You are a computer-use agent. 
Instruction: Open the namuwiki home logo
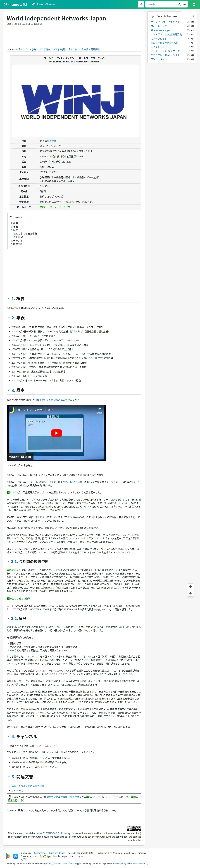coord(15,4)
